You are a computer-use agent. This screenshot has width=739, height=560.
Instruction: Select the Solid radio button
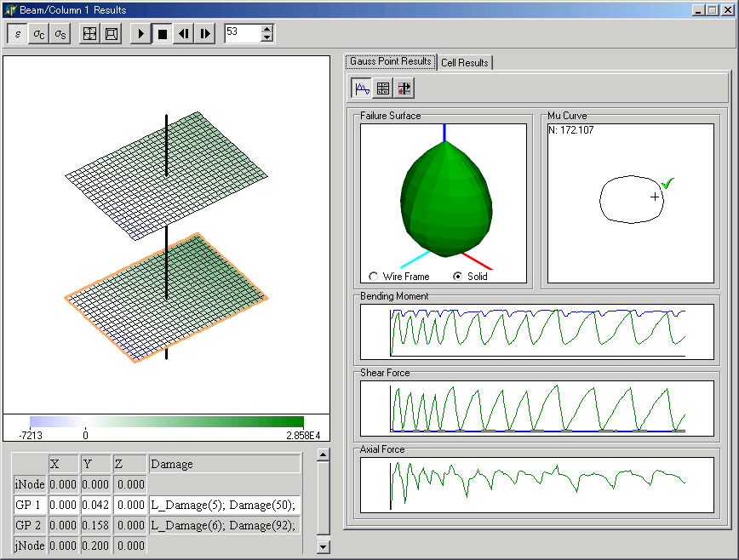coord(457,277)
